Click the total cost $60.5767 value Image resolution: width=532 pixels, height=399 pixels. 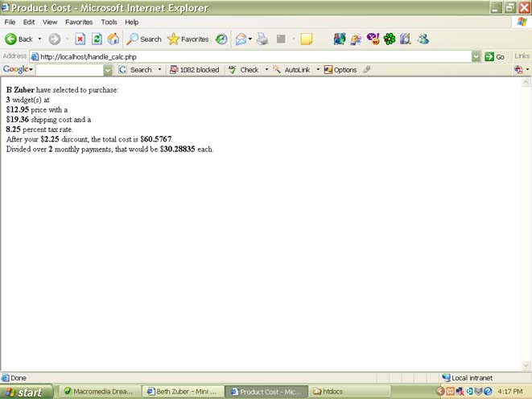pyautogui.click(x=156, y=139)
